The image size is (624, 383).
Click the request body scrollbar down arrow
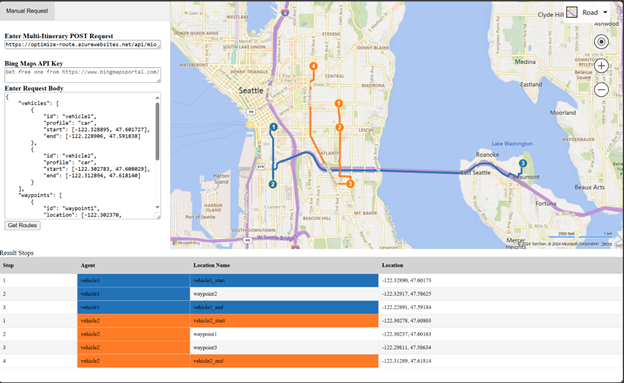(157, 207)
